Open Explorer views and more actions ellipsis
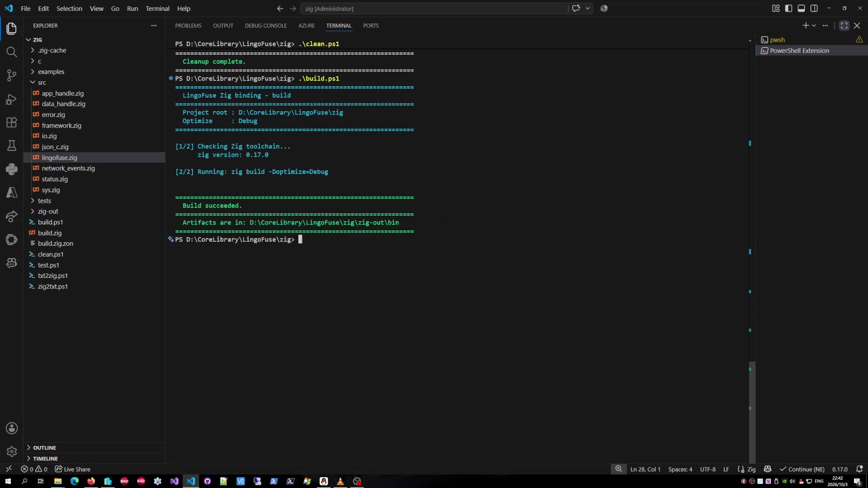This screenshot has height=488, width=868. (x=154, y=26)
